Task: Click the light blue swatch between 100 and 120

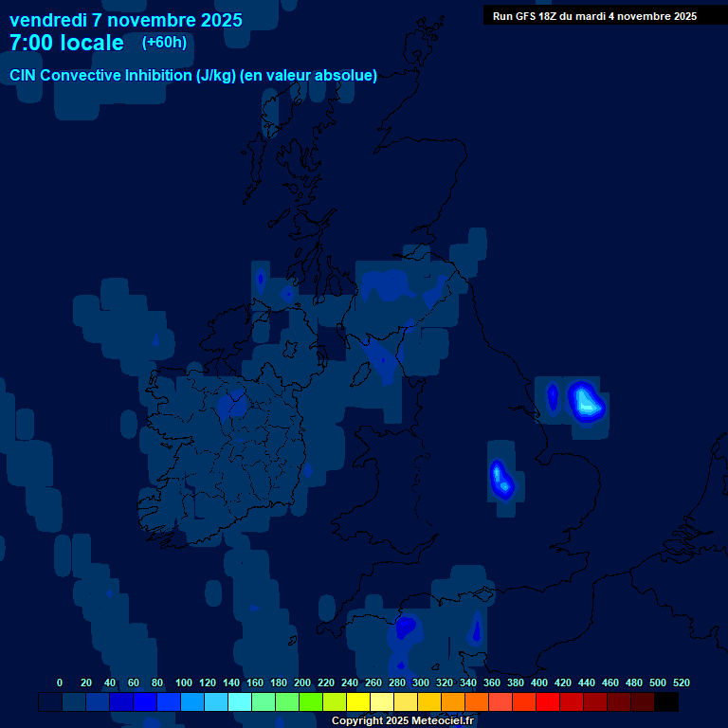Action: coord(192,702)
